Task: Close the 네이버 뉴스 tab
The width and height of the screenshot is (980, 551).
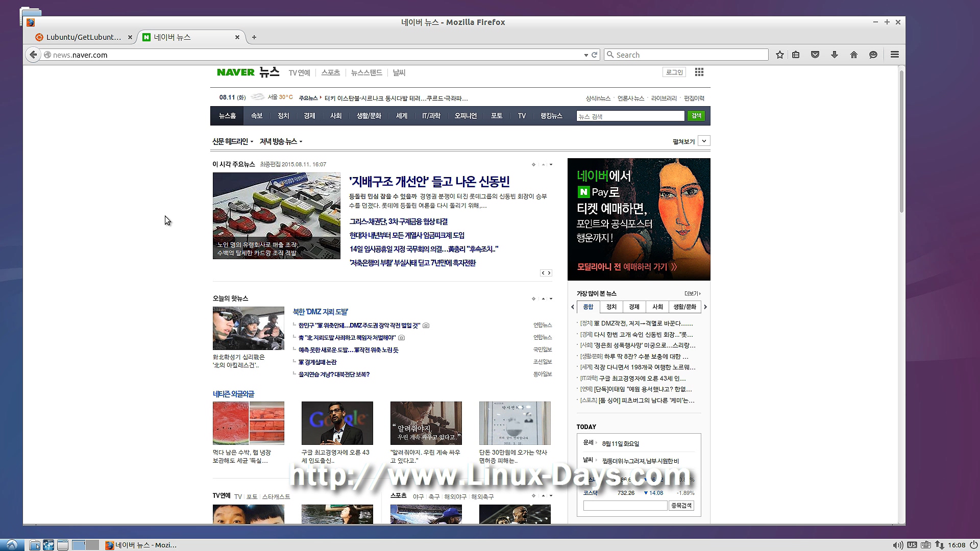Action: click(x=237, y=37)
